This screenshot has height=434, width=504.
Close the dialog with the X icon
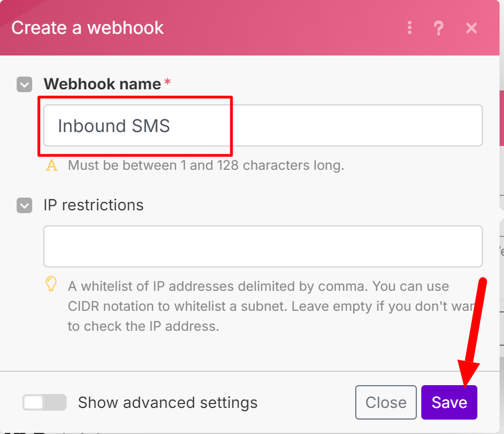(x=471, y=28)
